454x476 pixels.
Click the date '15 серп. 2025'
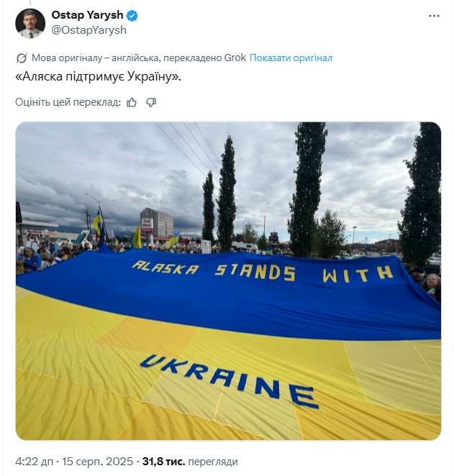coord(97,462)
